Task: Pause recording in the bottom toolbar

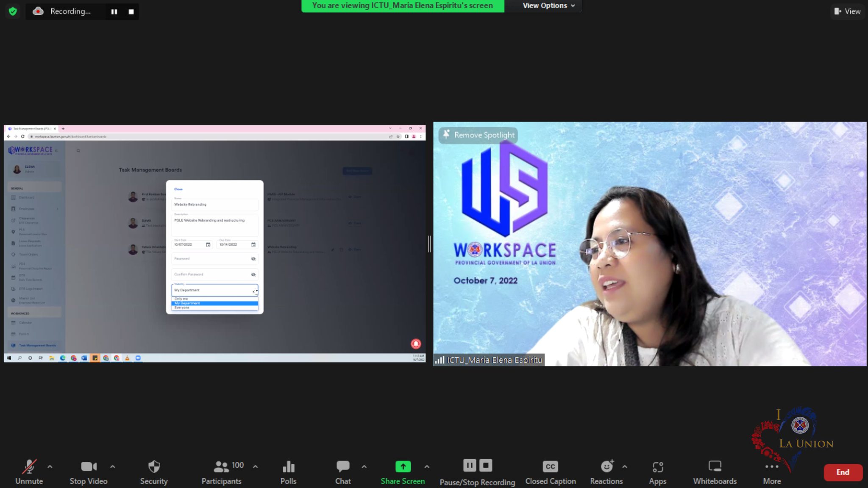Action: (470, 466)
